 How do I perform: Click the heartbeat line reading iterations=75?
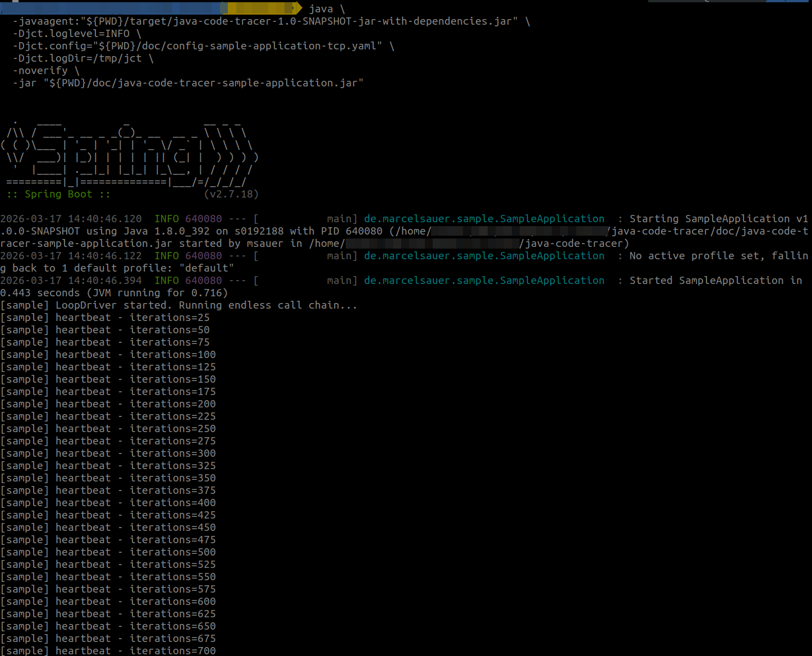tap(105, 342)
